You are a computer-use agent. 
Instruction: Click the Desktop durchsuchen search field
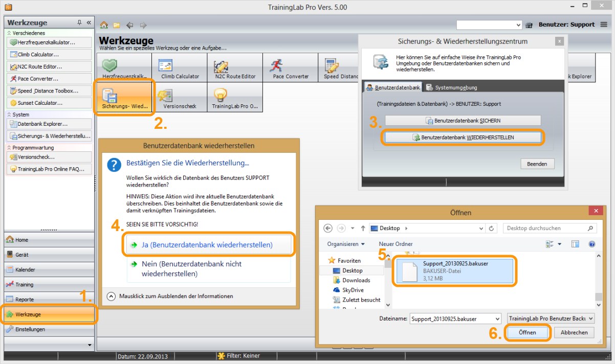(x=549, y=229)
